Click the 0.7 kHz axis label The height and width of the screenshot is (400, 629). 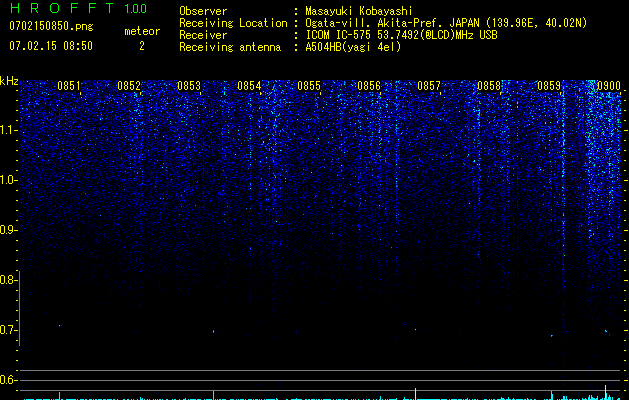(8, 330)
